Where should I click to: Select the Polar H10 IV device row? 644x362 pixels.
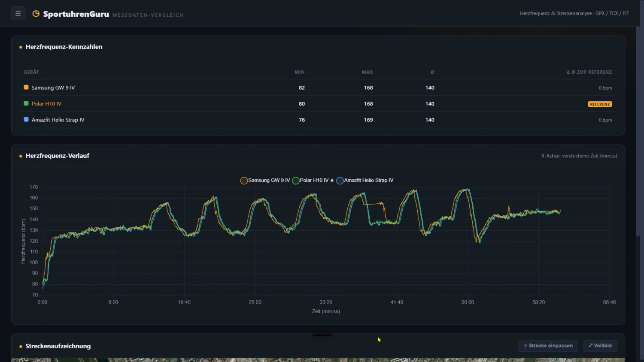point(318,103)
